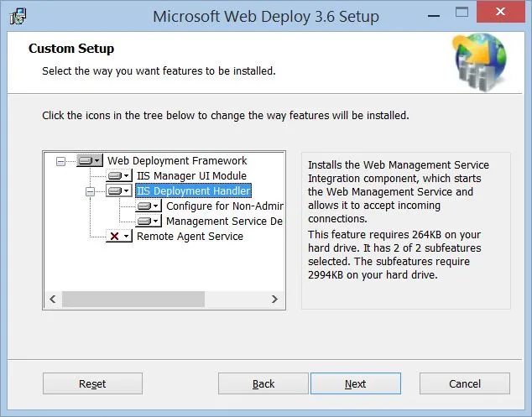The image size is (532, 417).
Task: Go back with the Back button
Action: [263, 383]
